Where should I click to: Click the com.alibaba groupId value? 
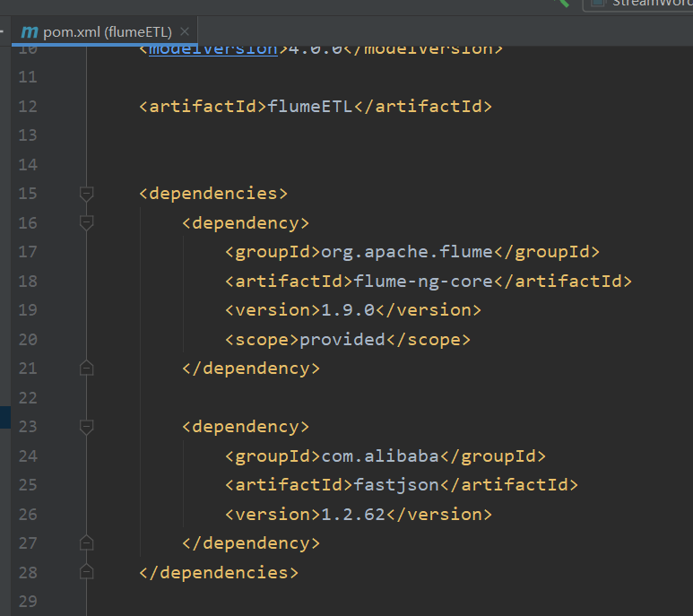(380, 456)
